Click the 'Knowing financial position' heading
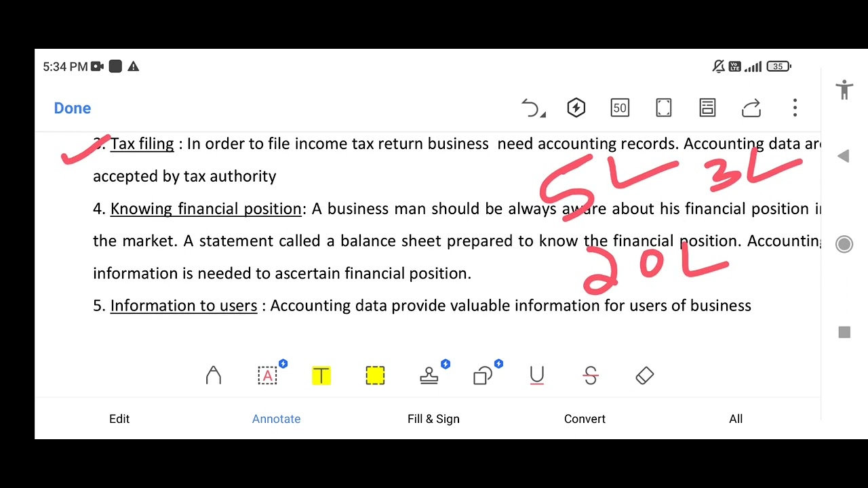Screen dimensions: 868x488 [205, 209]
